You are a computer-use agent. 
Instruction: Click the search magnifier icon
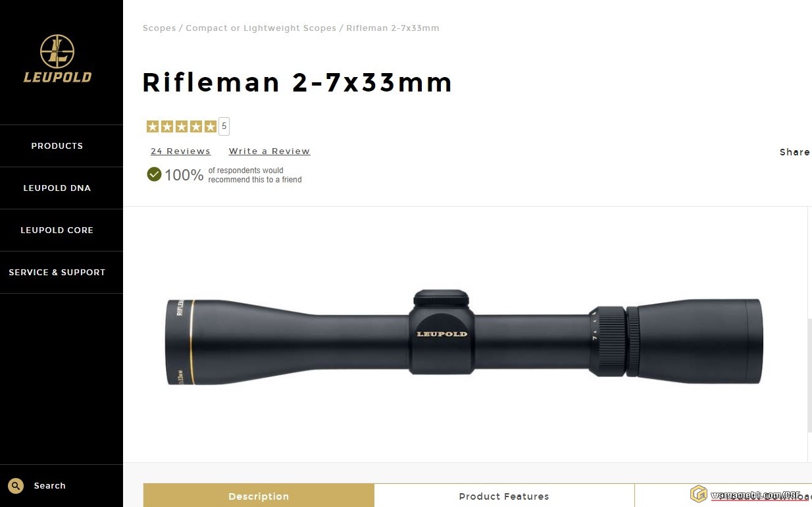16,486
